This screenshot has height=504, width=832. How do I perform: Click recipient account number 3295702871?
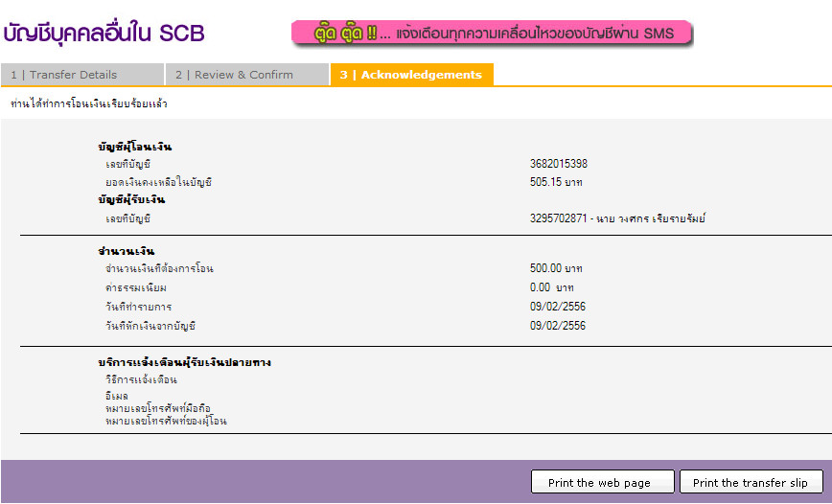click(x=558, y=218)
